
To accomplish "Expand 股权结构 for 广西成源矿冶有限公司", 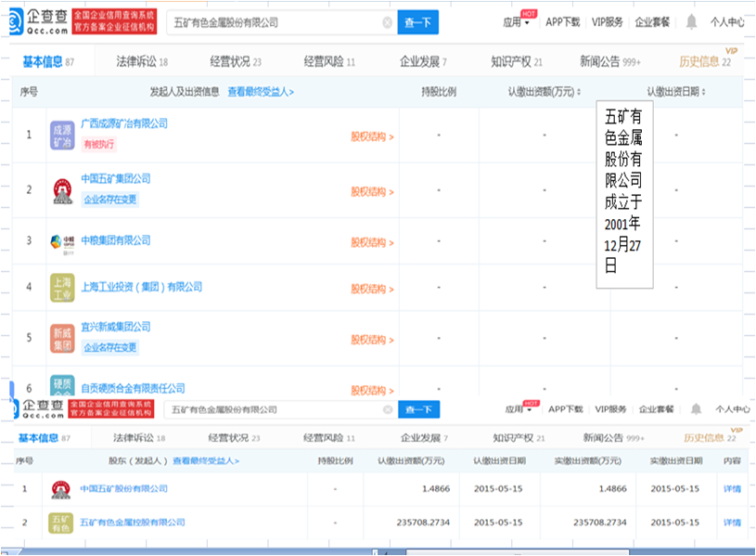I will (x=372, y=137).
